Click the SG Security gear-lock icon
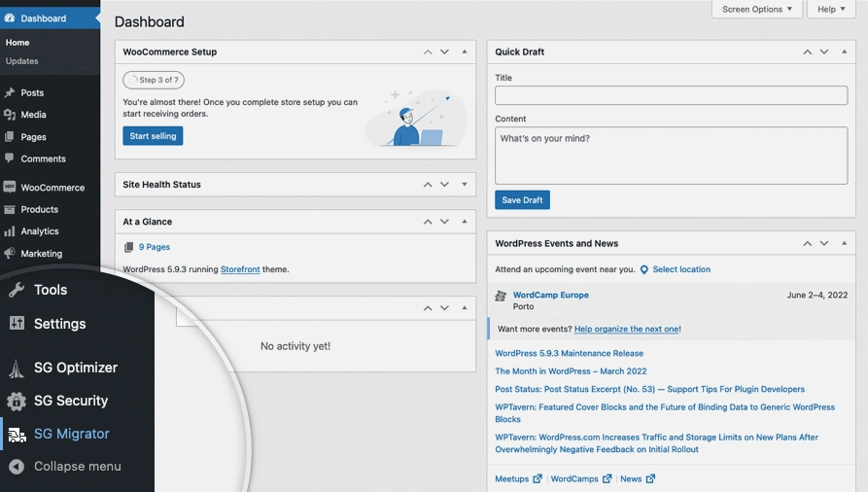The image size is (868, 492). pos(17,401)
